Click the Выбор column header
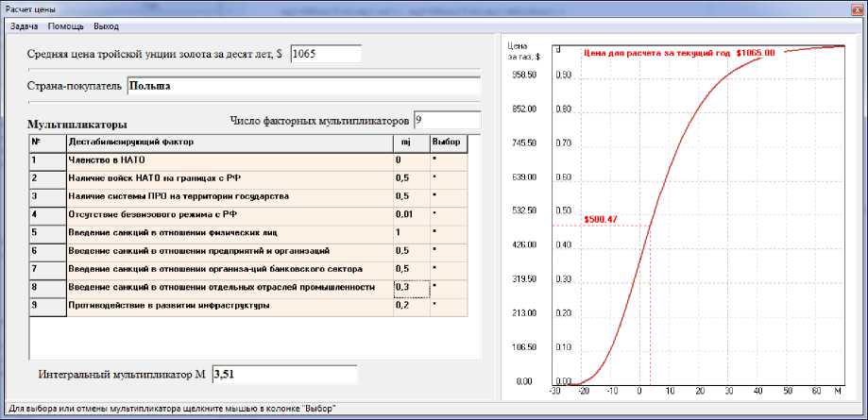 point(449,143)
